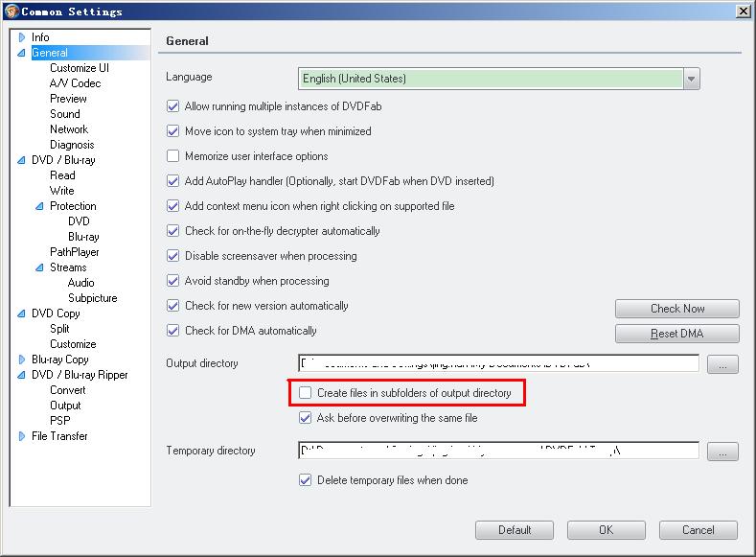Confirm settings with OK button

[607, 530]
